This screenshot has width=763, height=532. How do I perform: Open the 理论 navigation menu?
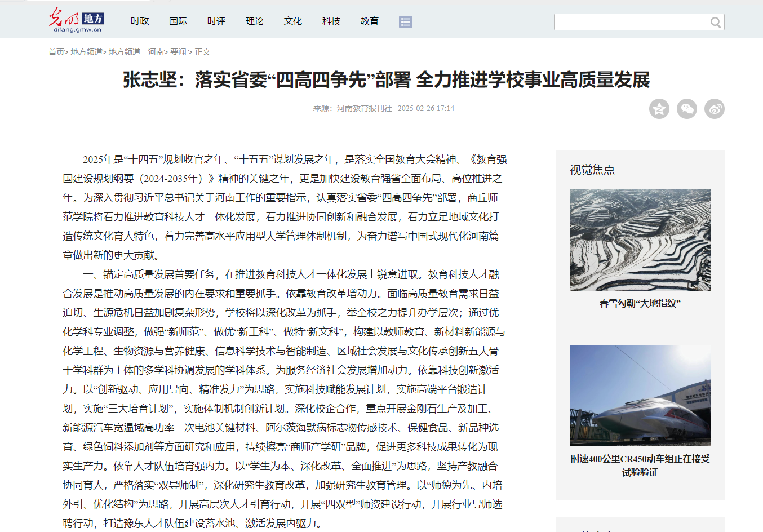tap(255, 21)
